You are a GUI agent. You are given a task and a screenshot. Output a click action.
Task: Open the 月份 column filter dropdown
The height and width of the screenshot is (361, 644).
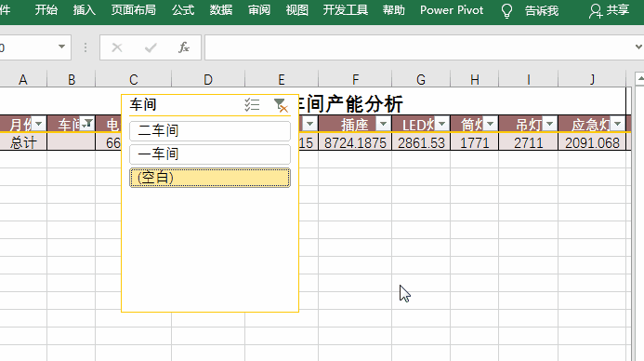pos(39,124)
